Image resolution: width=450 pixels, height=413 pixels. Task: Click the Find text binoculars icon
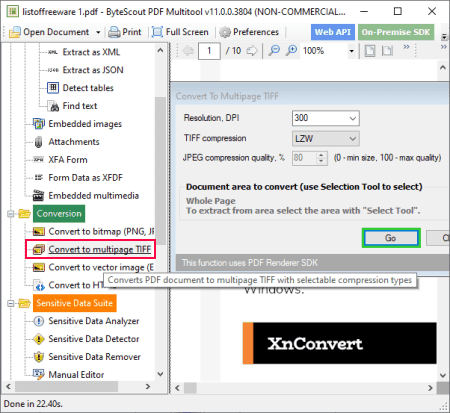53,106
